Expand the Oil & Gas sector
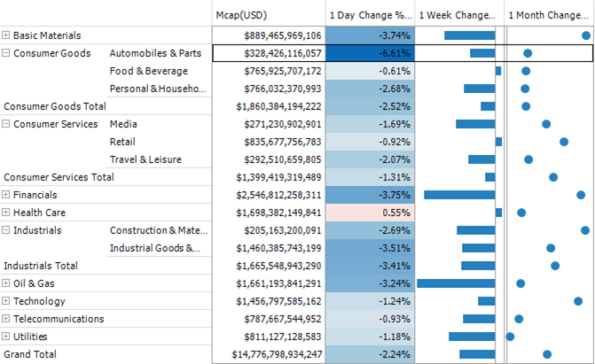This screenshot has height=364, width=595. pyautogui.click(x=7, y=283)
